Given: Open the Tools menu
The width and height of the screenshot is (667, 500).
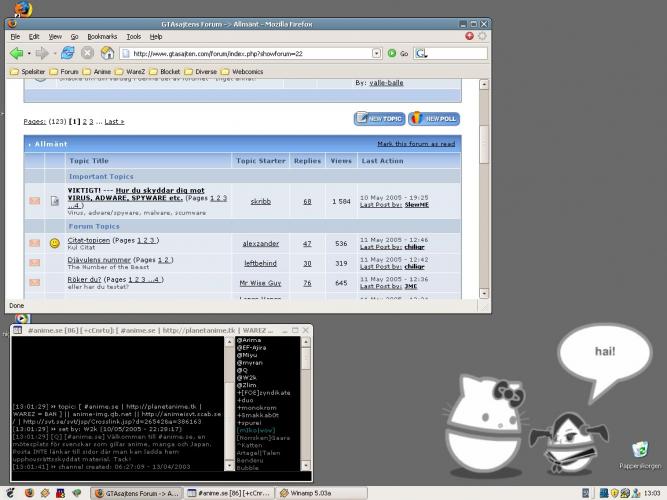Looking at the screenshot, I should 134,37.
